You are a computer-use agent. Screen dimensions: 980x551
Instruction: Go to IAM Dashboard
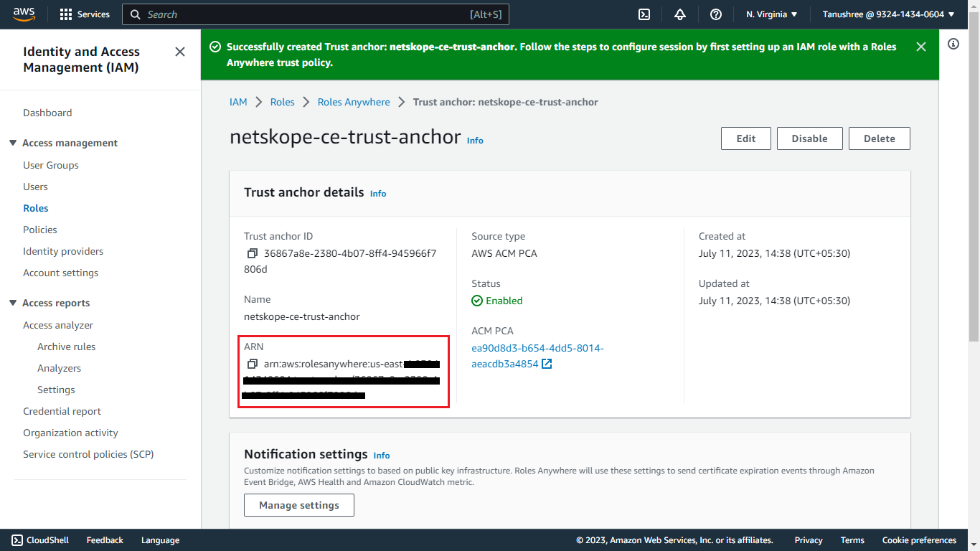(x=47, y=113)
